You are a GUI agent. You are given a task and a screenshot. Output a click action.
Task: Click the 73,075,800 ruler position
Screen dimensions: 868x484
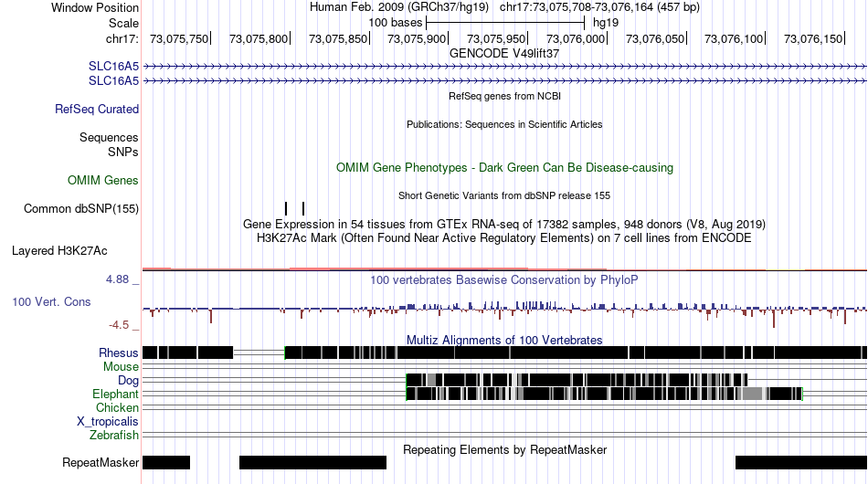(x=259, y=38)
